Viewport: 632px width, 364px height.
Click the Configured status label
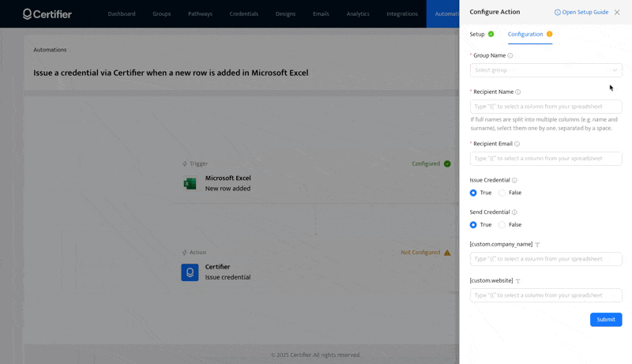tap(426, 163)
